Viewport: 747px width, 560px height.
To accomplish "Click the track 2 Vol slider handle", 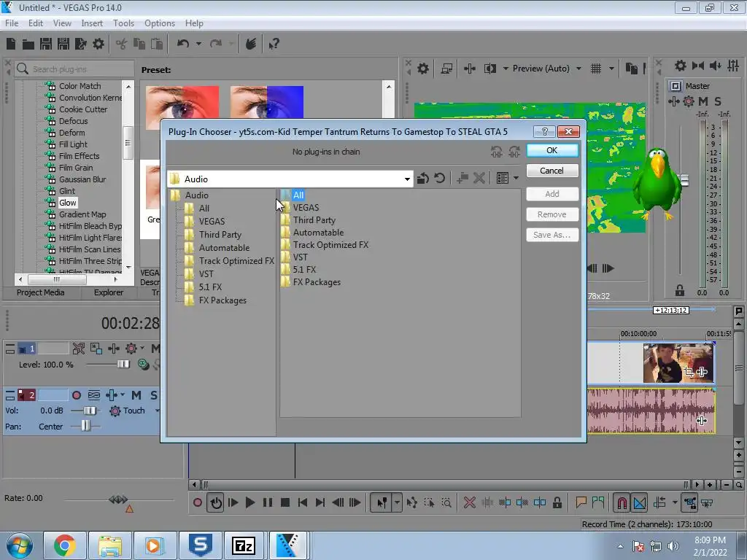I will 89,411.
